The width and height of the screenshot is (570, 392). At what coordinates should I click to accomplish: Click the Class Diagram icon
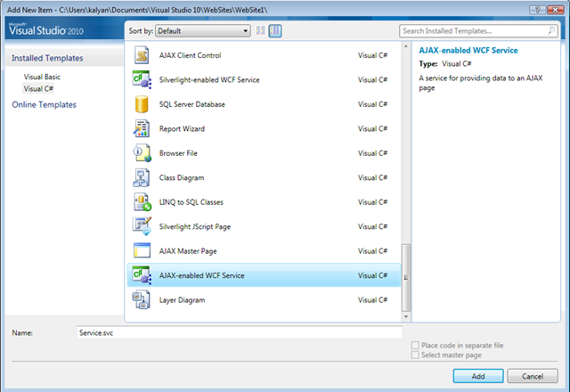coord(142,177)
